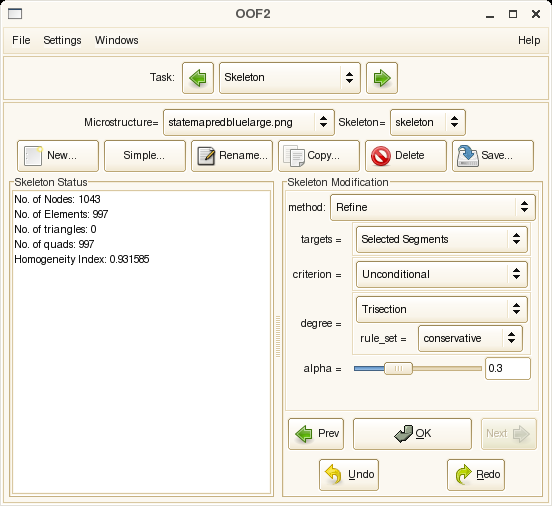
Task: Apply modification with OK button
Action: tap(412, 434)
